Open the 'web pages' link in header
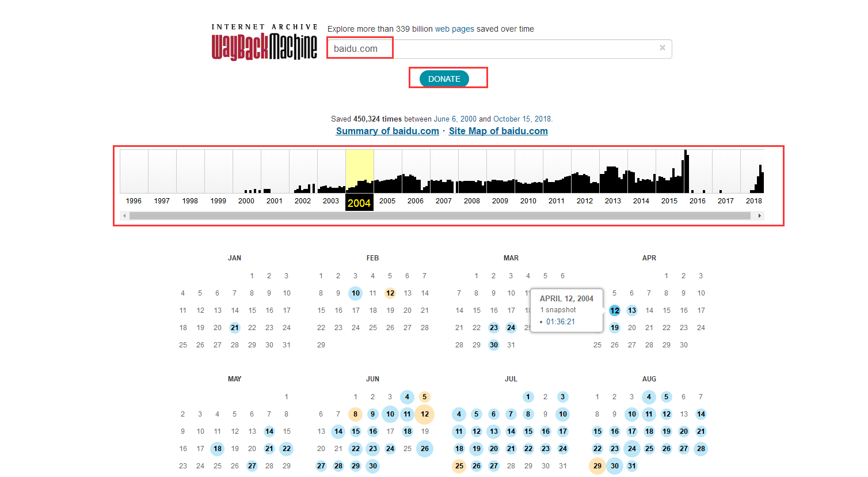868x477 pixels. coord(454,29)
